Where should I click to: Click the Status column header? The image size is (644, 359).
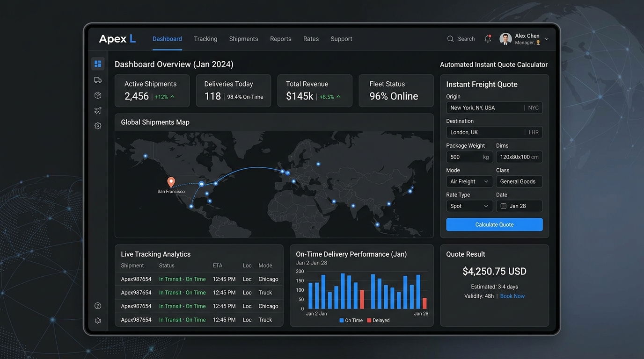[x=167, y=266]
